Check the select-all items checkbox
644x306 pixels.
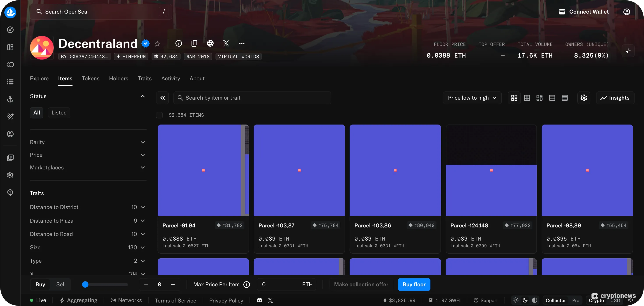pos(159,115)
